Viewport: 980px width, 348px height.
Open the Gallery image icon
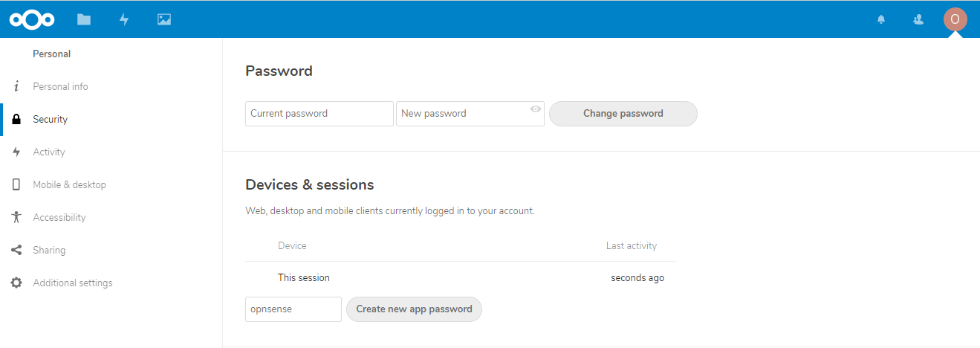164,19
